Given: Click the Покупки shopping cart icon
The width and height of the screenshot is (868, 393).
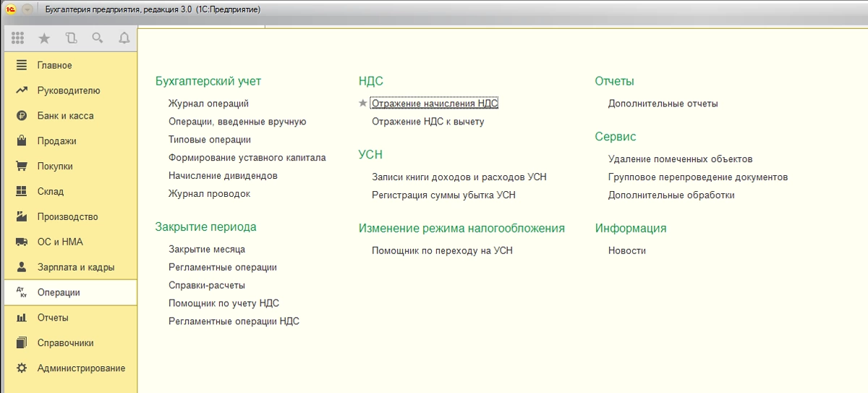Looking at the screenshot, I should tap(22, 166).
